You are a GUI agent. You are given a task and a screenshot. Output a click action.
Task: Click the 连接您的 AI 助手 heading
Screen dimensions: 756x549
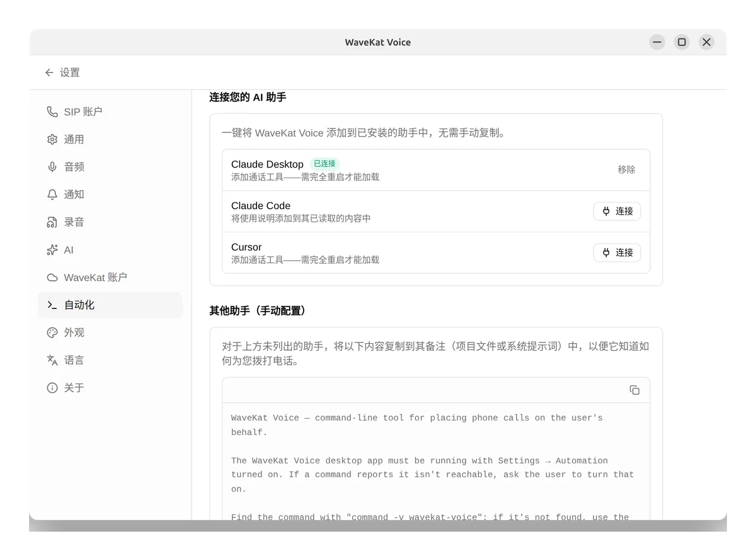pyautogui.click(x=248, y=98)
